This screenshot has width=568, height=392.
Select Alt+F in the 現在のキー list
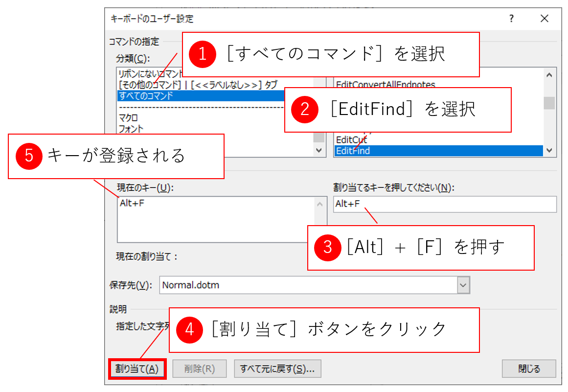132,204
